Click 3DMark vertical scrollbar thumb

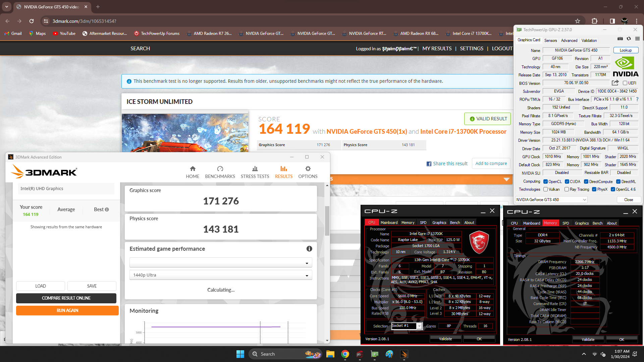tap(327, 221)
